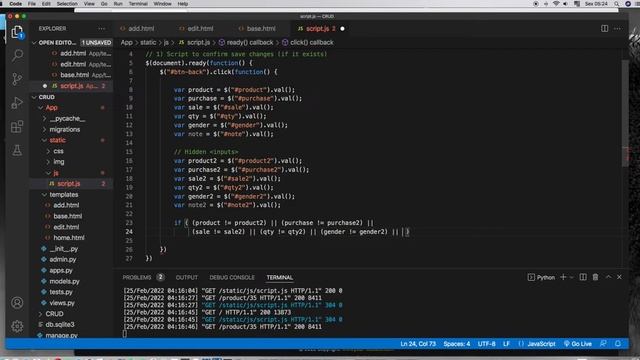Click Ln 24, Col 73 cursor position
This screenshot has height=360, width=640.
418,344
